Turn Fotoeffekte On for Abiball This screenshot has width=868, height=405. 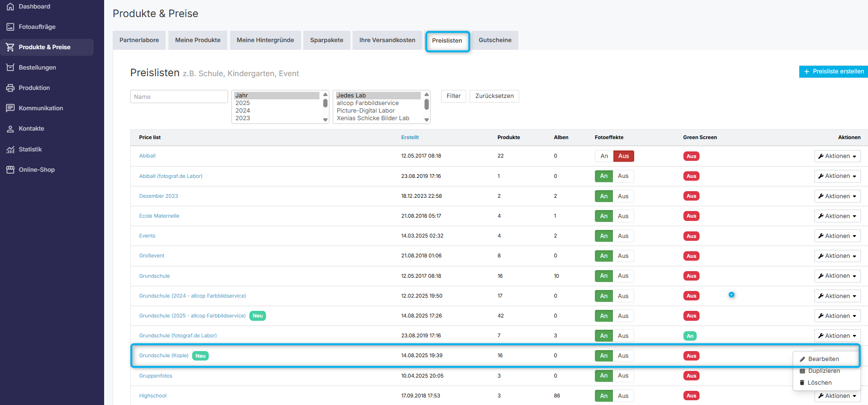click(x=604, y=156)
